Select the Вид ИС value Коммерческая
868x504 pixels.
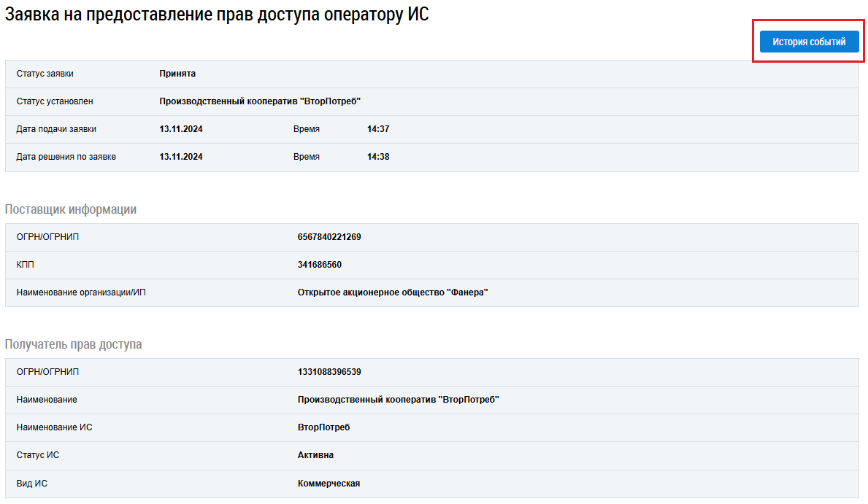tap(329, 483)
